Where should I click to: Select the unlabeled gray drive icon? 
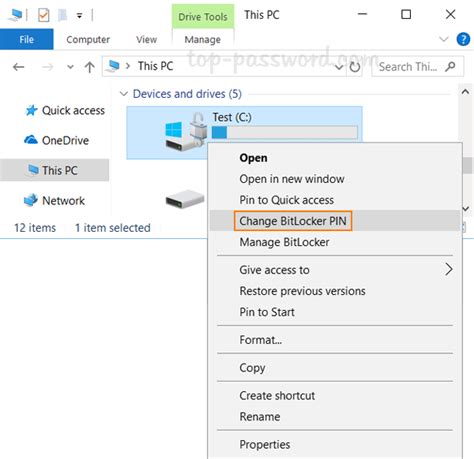pos(185,199)
